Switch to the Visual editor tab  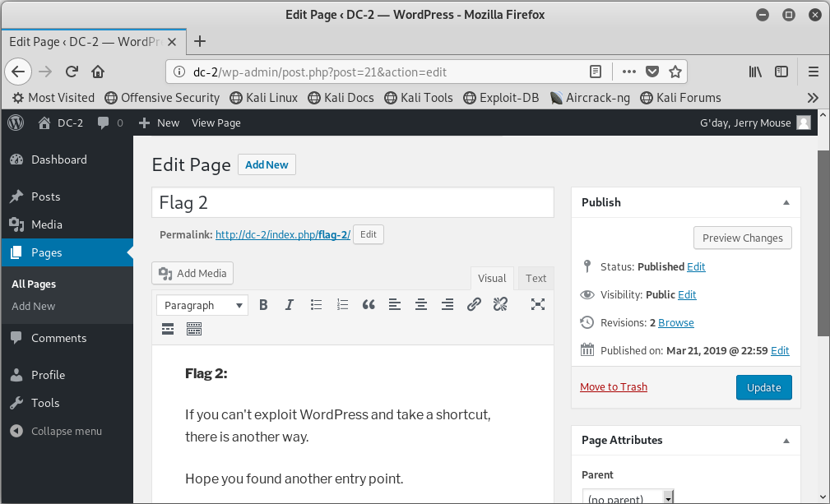pos(492,278)
